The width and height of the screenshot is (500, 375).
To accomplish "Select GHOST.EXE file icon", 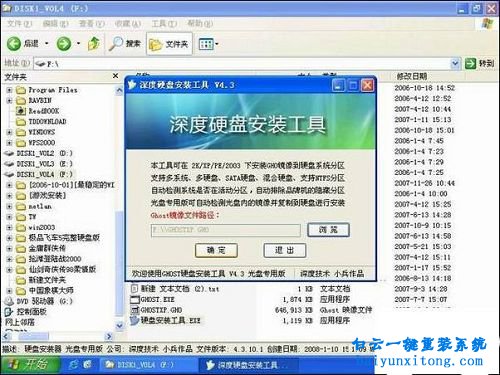I will [x=134, y=299].
